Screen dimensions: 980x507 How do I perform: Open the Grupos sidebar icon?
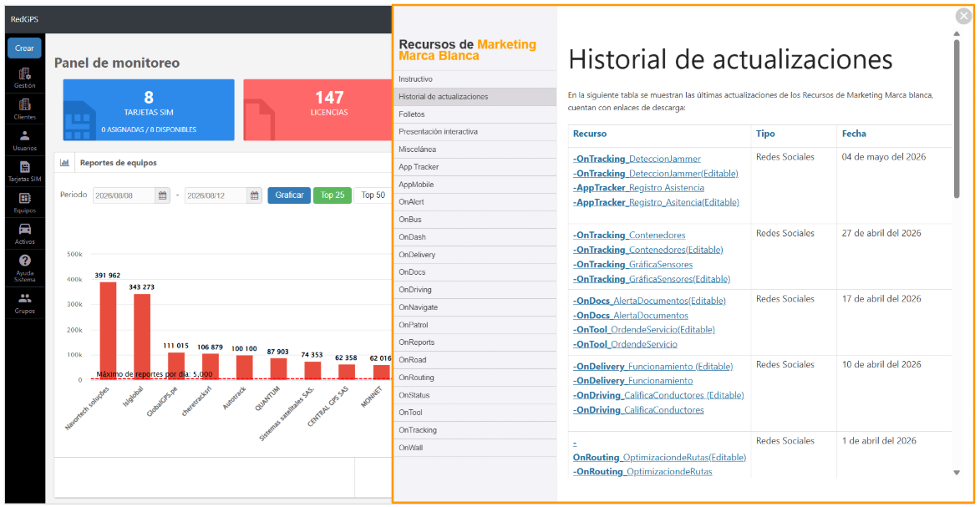[25, 298]
